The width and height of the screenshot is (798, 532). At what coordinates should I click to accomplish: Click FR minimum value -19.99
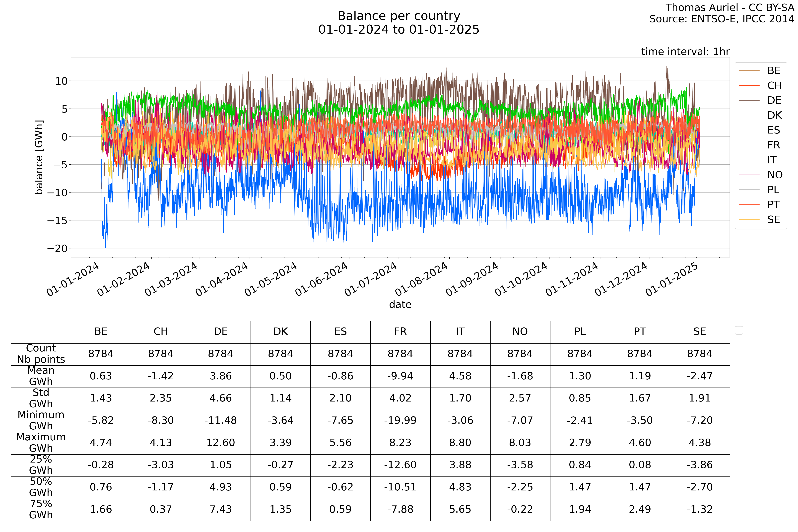400,420
